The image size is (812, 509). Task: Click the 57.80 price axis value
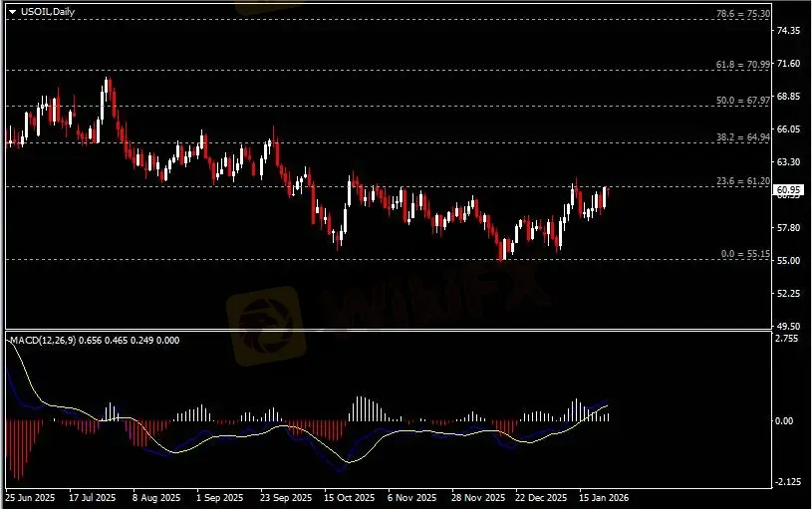coord(788,228)
